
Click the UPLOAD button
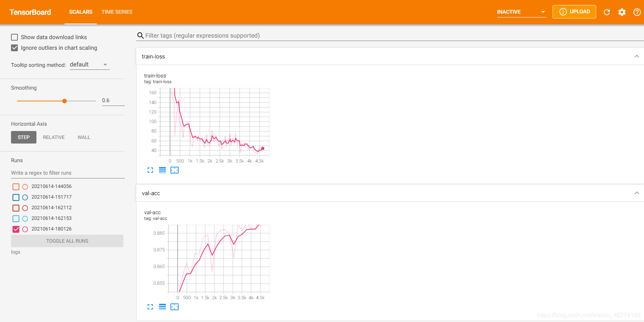pyautogui.click(x=574, y=12)
